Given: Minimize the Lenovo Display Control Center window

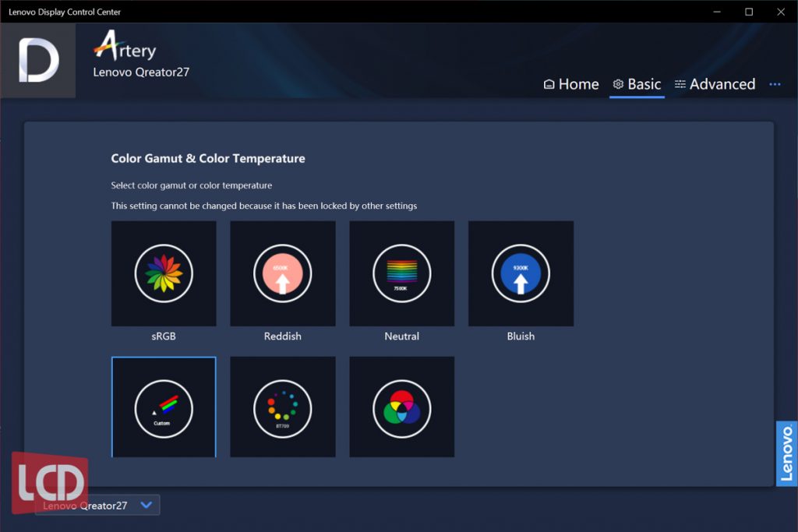Looking at the screenshot, I should click(x=717, y=12).
